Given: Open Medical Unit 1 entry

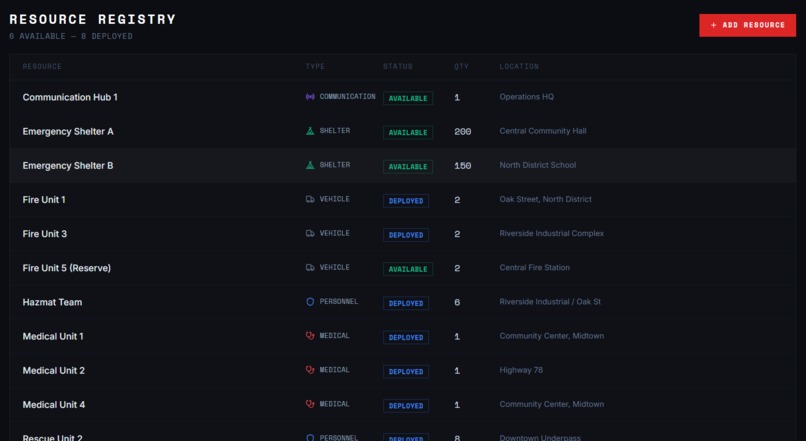Looking at the screenshot, I should [x=402, y=336].
